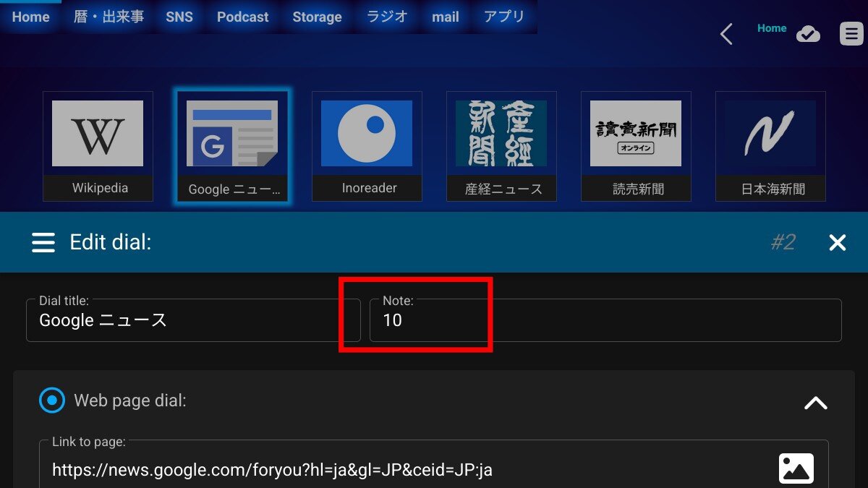Select the Google ニュース dial thumbnail
The width and height of the screenshot is (868, 488).
(x=232, y=146)
